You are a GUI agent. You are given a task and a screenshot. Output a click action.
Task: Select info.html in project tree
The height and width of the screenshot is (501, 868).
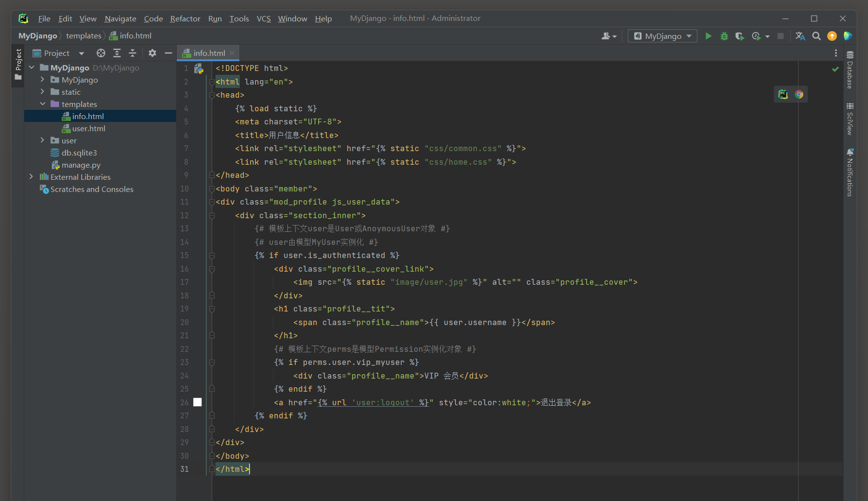pyautogui.click(x=88, y=116)
